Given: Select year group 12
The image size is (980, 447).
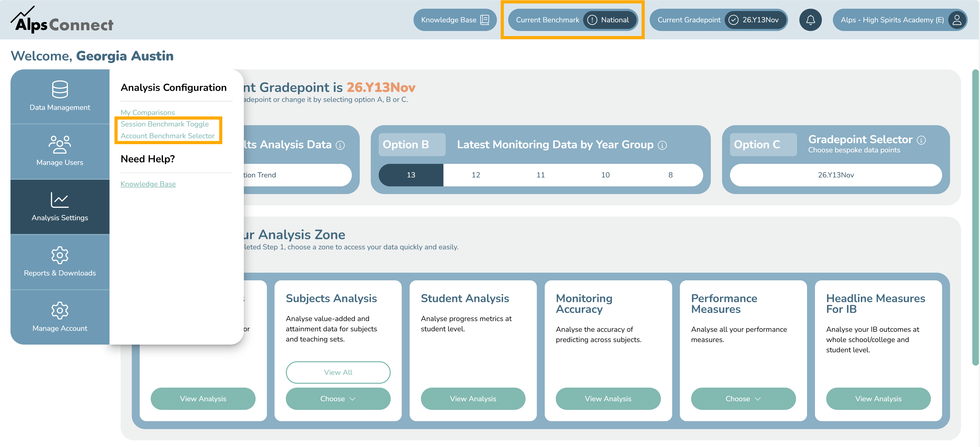Looking at the screenshot, I should coord(476,175).
